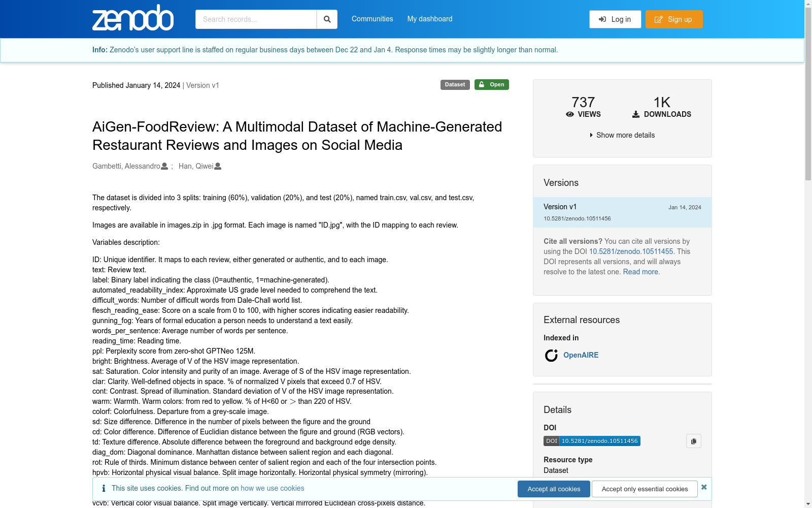Open the OpenAIRE link
The image size is (812, 508).
[581, 355]
